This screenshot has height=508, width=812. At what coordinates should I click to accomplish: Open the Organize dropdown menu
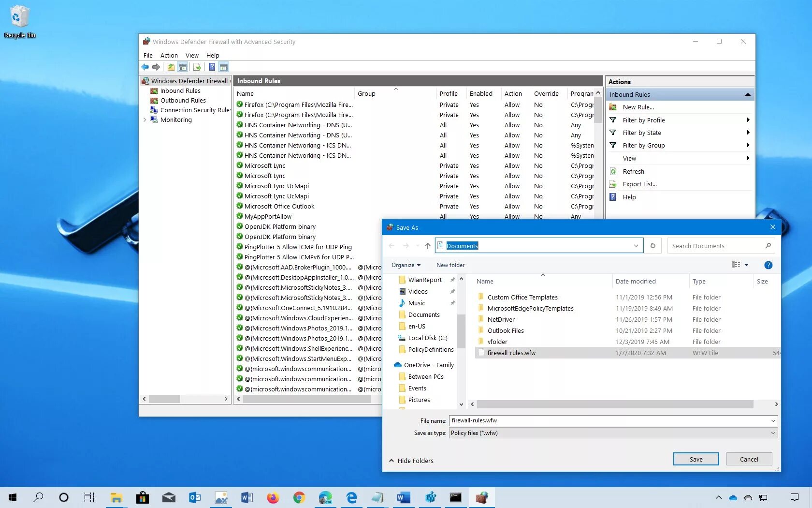coord(406,265)
